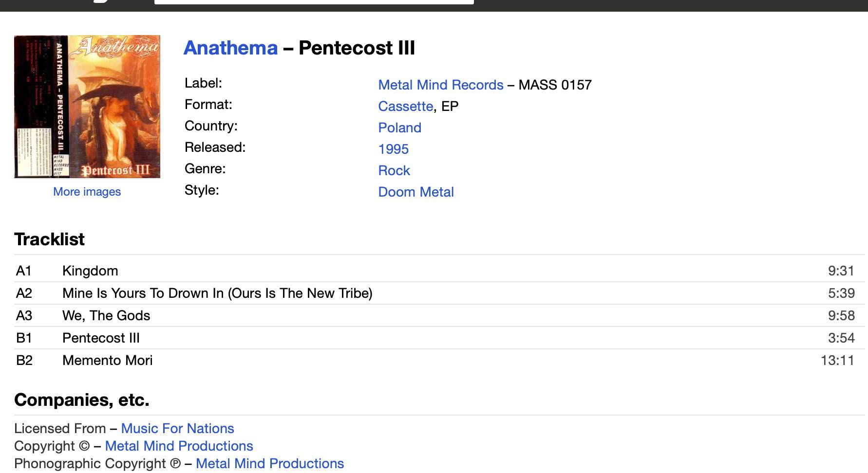Click the Format: field name
This screenshot has height=473, width=868.
(x=208, y=104)
